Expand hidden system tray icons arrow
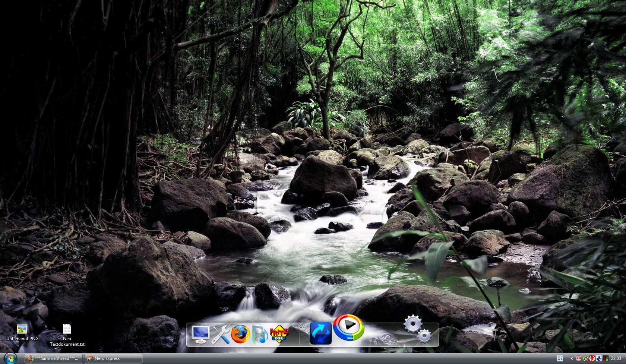This screenshot has width=626, height=364. pos(572,358)
